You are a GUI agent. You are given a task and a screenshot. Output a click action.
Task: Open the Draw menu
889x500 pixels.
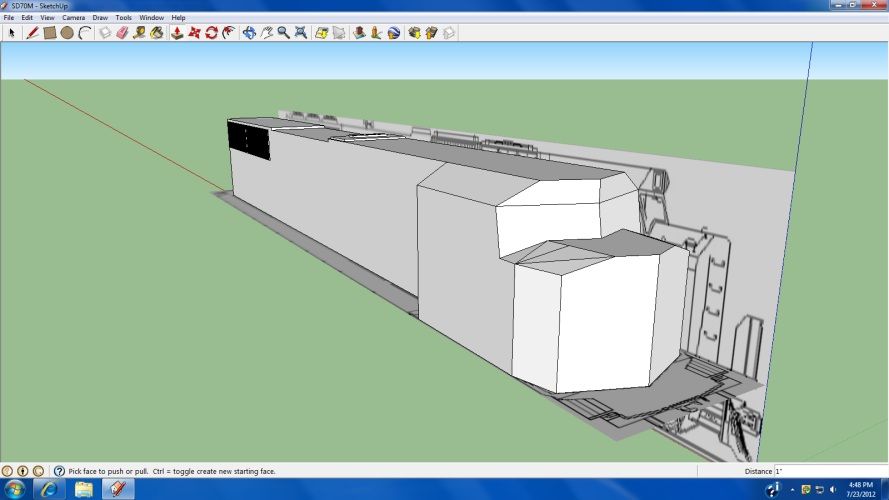click(x=100, y=18)
